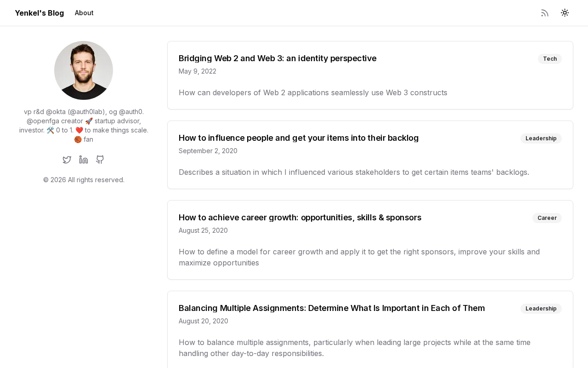
Task: Select the Leadership tag on Balancing Assignments post
Action: (x=541, y=309)
